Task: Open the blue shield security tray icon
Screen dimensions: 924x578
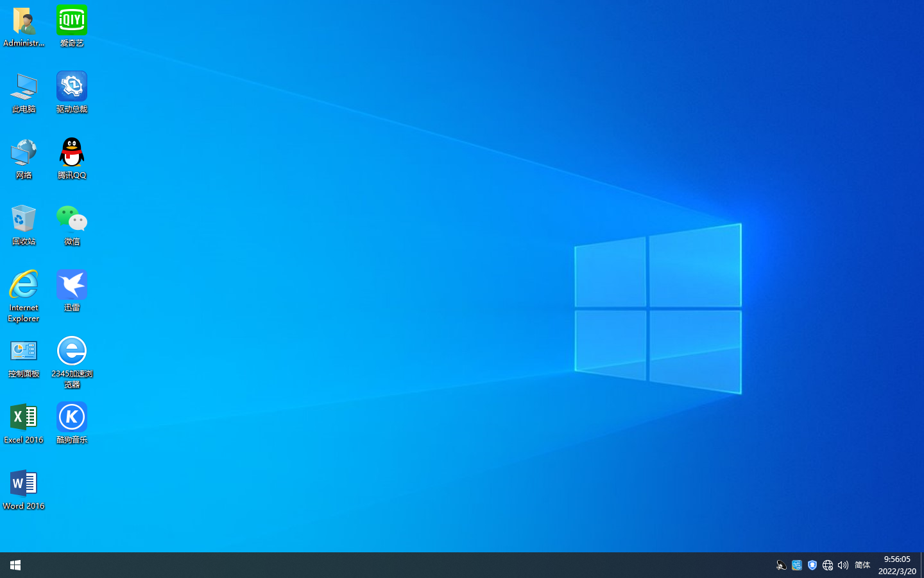Action: [x=812, y=565]
